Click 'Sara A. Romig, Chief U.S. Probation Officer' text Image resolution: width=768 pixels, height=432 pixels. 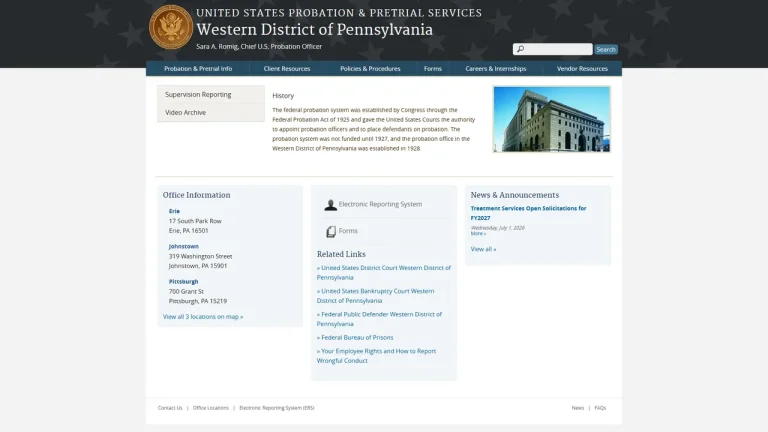(x=259, y=47)
